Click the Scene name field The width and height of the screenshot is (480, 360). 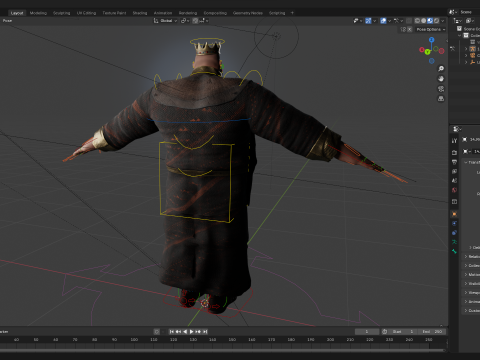pos(469,12)
